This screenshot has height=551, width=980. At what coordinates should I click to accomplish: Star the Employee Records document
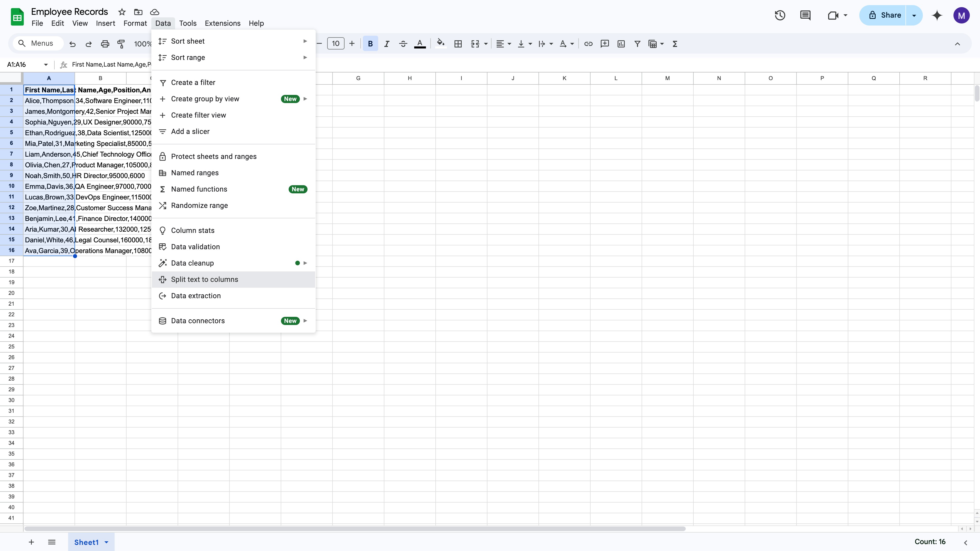(x=122, y=12)
